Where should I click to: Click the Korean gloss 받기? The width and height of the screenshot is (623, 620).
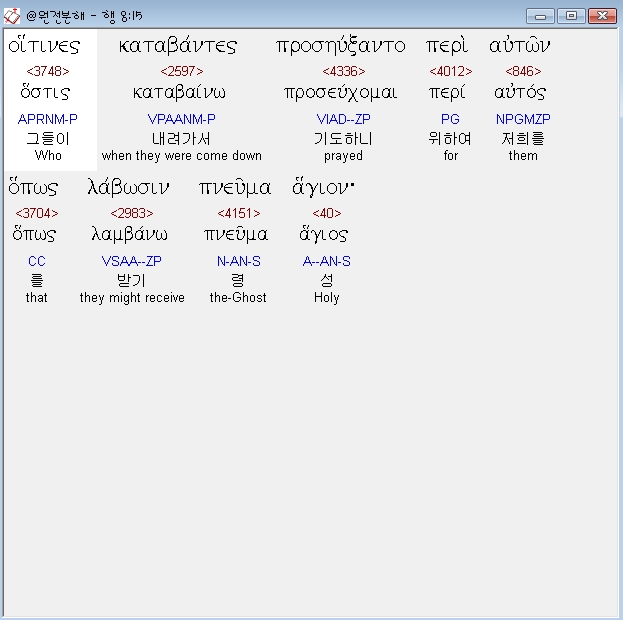pos(132,281)
